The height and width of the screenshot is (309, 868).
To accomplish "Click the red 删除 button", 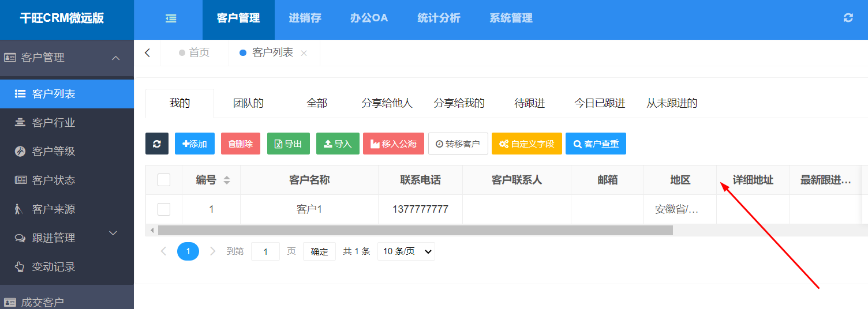I will click(x=241, y=144).
